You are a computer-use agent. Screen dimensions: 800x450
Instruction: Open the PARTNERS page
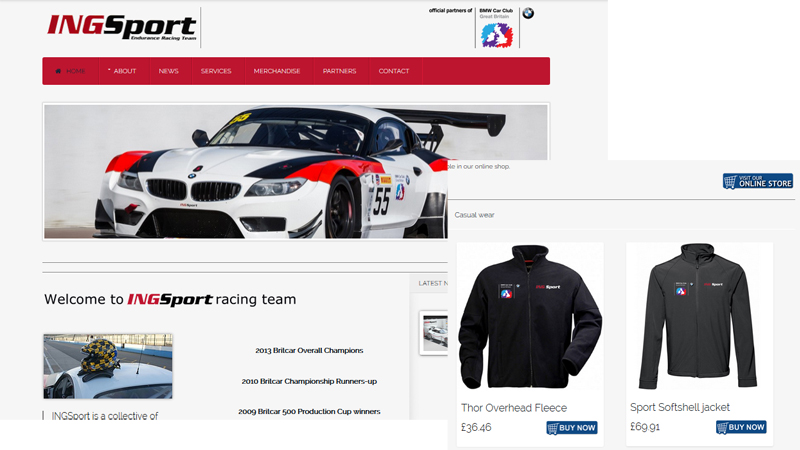tap(339, 71)
